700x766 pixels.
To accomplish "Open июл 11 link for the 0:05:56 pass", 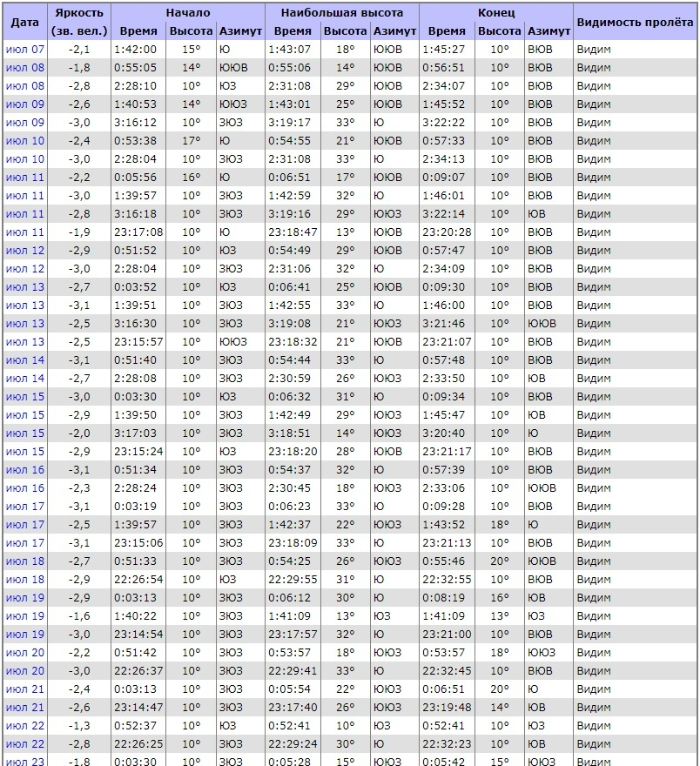I will pyautogui.click(x=25, y=178).
